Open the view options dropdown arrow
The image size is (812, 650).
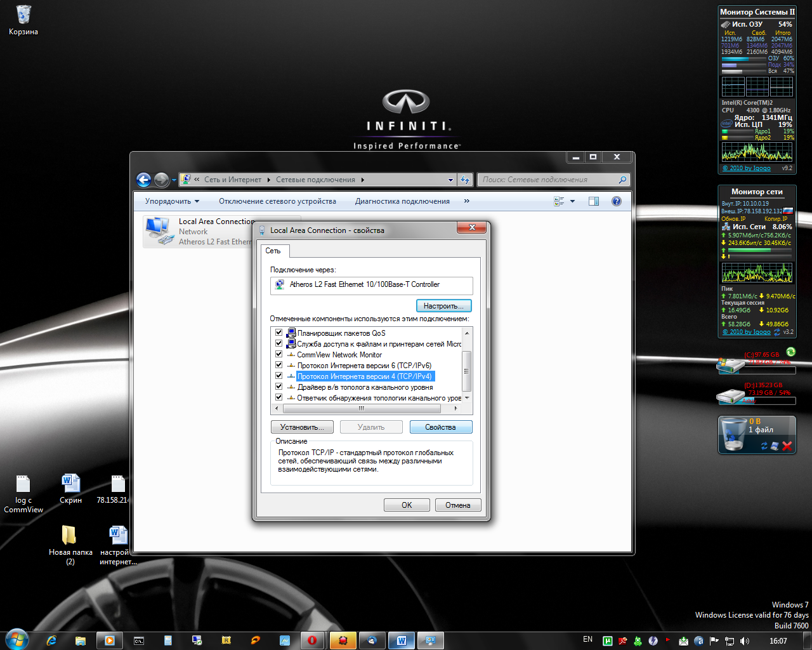click(572, 201)
